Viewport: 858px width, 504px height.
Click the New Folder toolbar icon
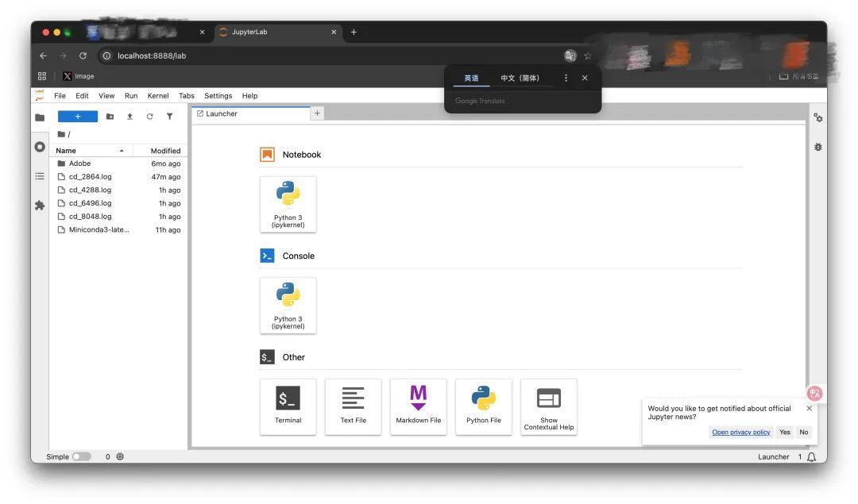tap(110, 117)
